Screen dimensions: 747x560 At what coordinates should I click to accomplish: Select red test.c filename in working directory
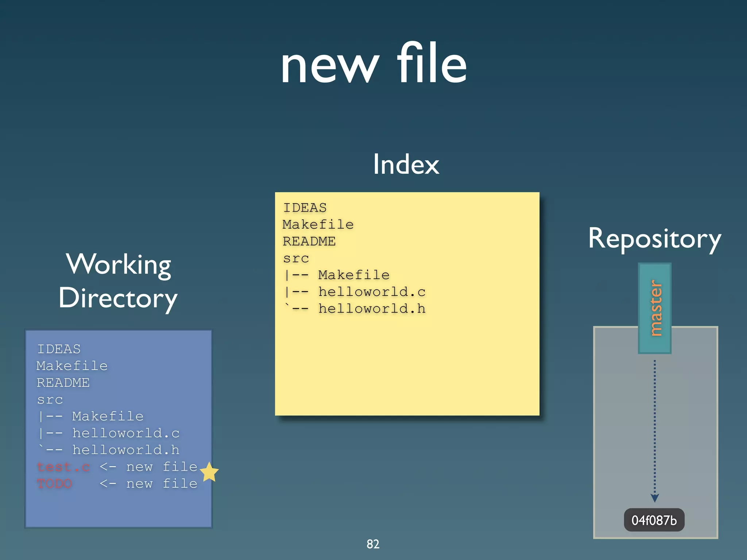63,467
